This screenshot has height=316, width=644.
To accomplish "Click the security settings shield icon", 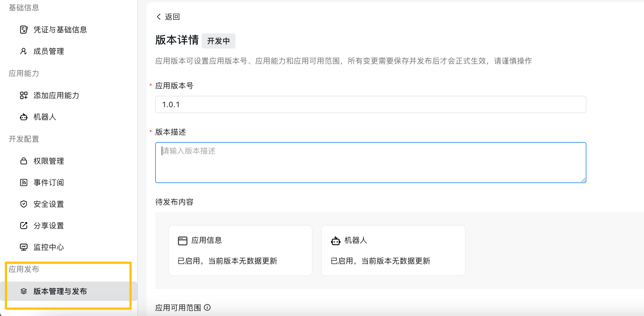I will (24, 204).
